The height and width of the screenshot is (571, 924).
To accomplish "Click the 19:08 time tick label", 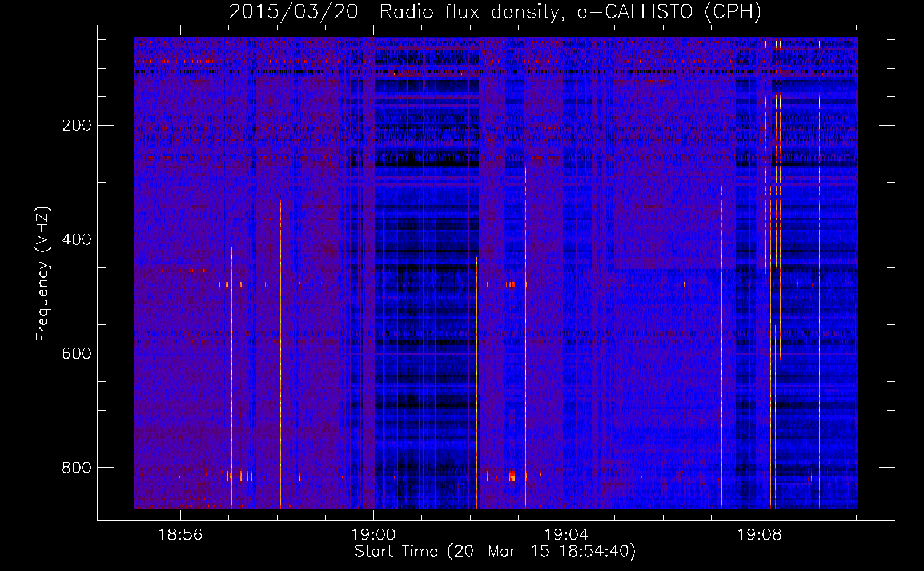I will click(760, 535).
